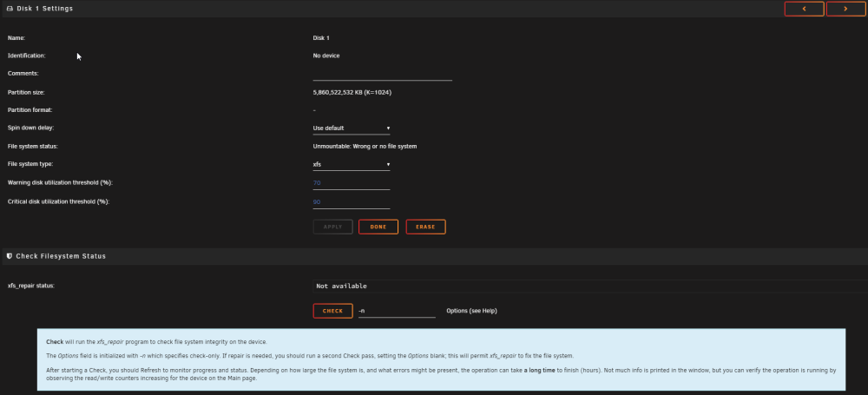Click the 'Partition format:' label
This screenshot has height=395, width=868.
tap(30, 110)
